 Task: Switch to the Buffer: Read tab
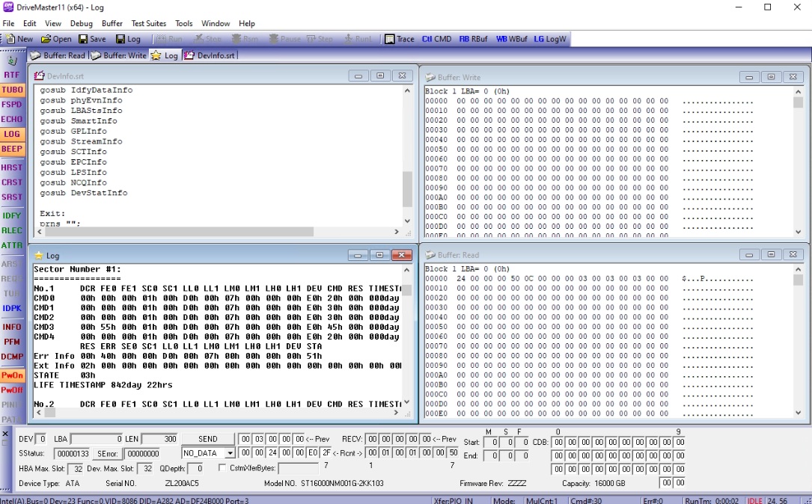coord(58,55)
